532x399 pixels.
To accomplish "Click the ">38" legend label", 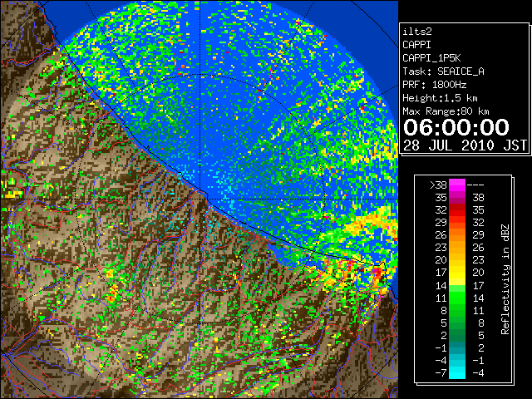I will click(x=438, y=185).
